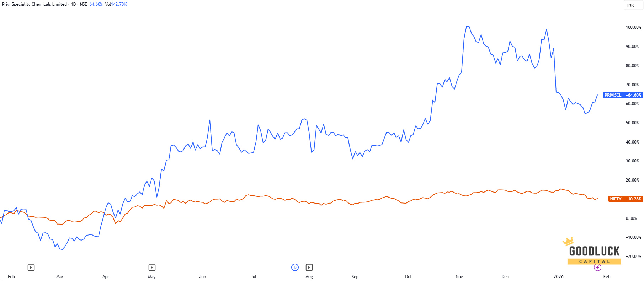Click the earnings marker near February
The image size is (644, 281).
point(31,267)
